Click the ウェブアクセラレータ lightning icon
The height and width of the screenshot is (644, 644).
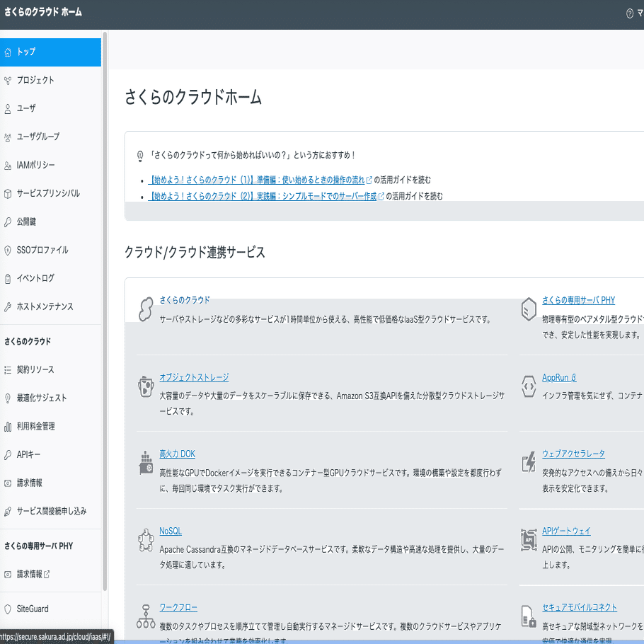pyautogui.click(x=529, y=462)
